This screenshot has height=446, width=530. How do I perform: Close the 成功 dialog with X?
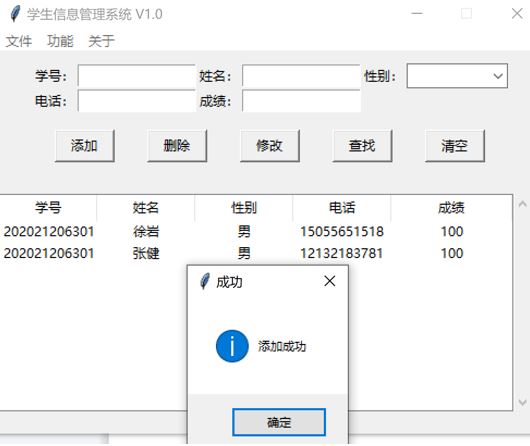click(x=330, y=281)
